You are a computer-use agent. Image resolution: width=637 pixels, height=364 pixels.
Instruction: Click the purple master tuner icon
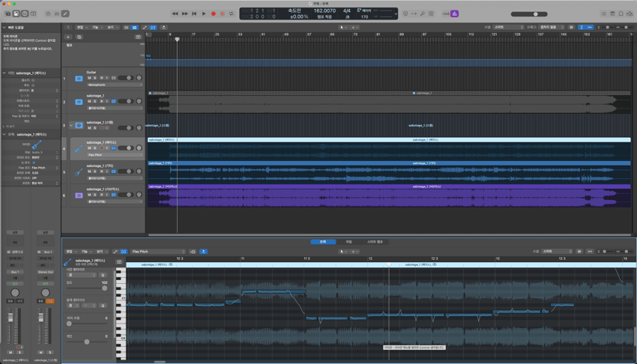(x=455, y=13)
